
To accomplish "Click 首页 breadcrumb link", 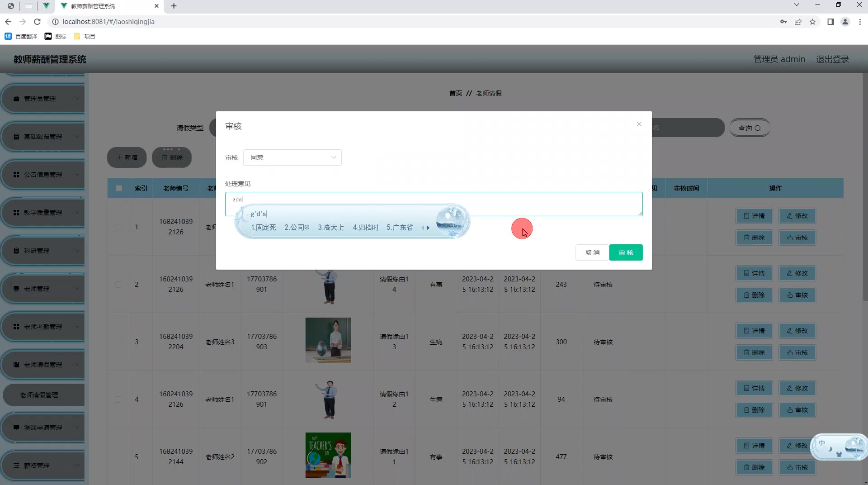I will (x=456, y=93).
